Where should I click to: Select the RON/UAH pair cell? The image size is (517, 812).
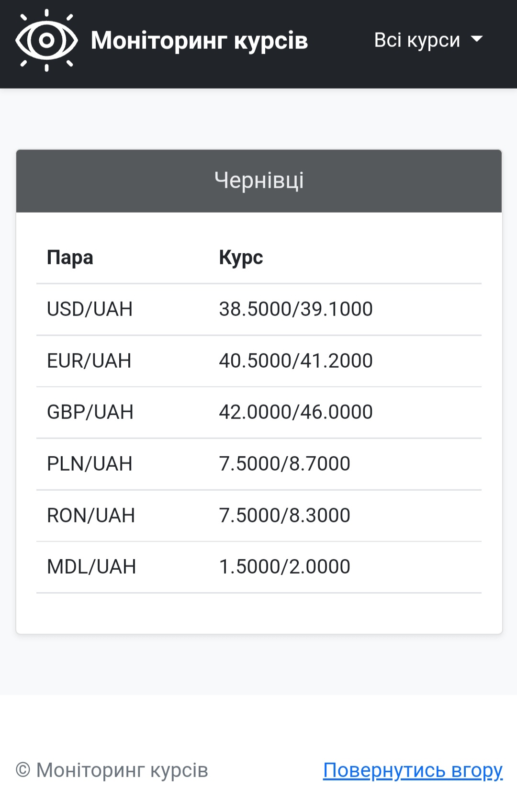click(x=91, y=516)
